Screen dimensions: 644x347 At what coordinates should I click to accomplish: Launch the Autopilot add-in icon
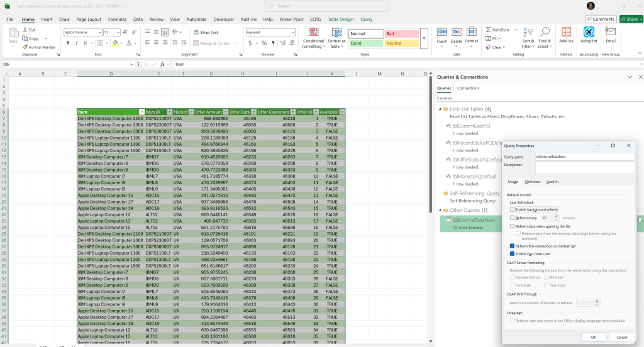(589, 32)
